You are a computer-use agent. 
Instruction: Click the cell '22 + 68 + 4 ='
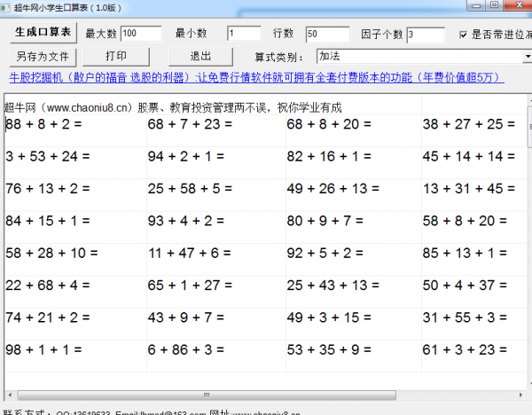[75, 292]
